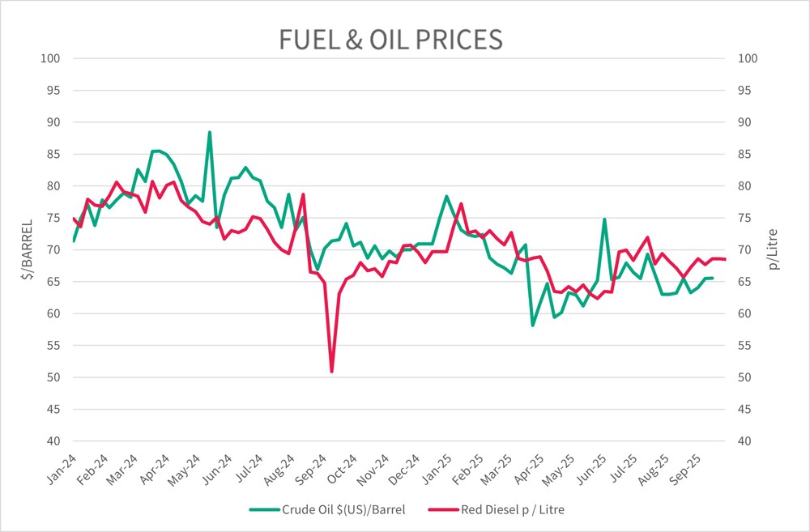The image size is (810, 532).
Task: Click the crude oil spike near Jun-25
Action: coord(604,219)
